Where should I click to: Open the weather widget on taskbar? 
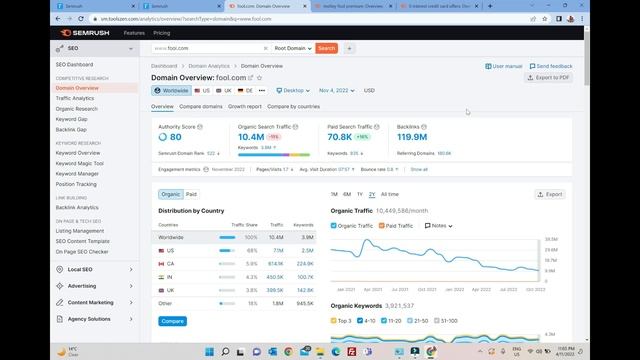[x=68, y=351]
